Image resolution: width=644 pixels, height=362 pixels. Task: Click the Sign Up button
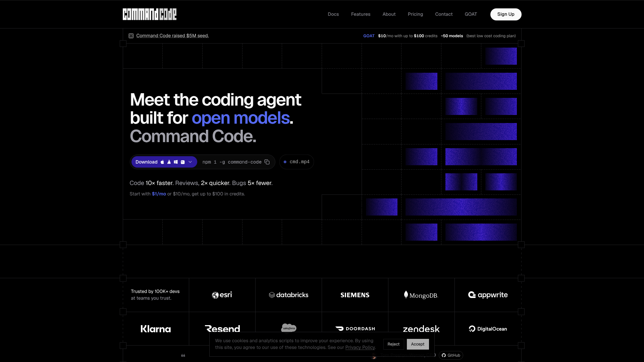click(506, 14)
